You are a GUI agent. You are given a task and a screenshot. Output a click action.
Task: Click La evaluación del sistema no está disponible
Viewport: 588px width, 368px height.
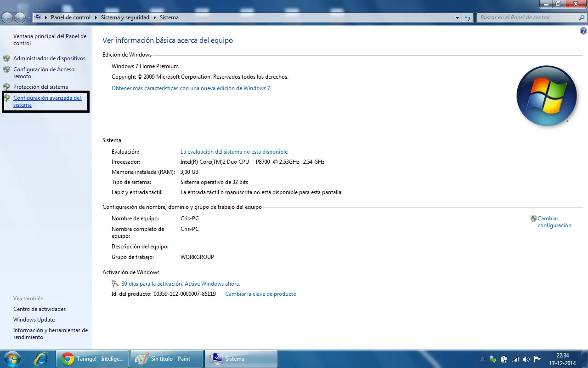234,152
